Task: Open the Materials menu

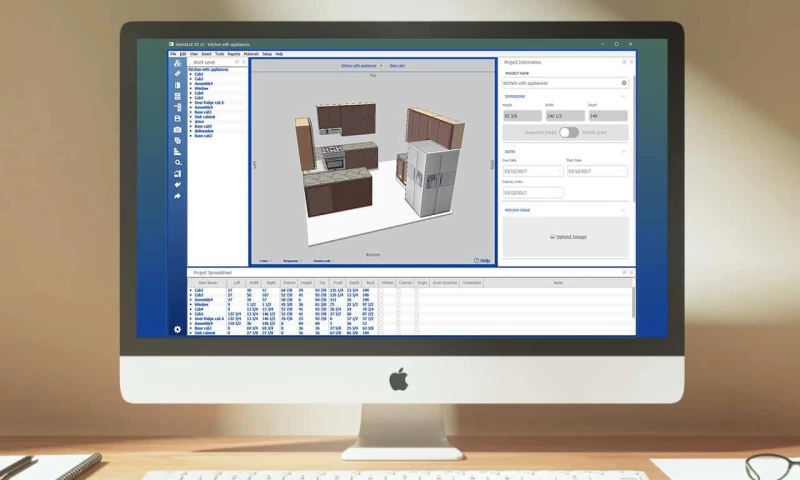Action: (x=251, y=54)
